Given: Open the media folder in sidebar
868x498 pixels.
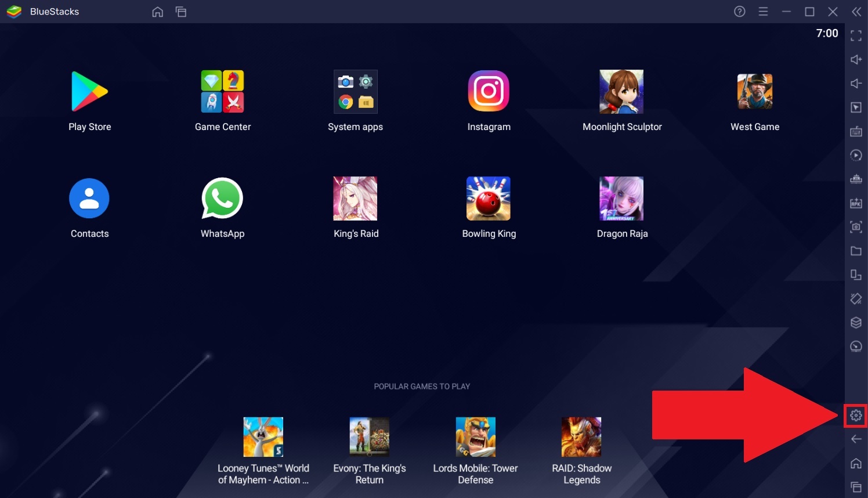Looking at the screenshot, I should click(x=856, y=251).
